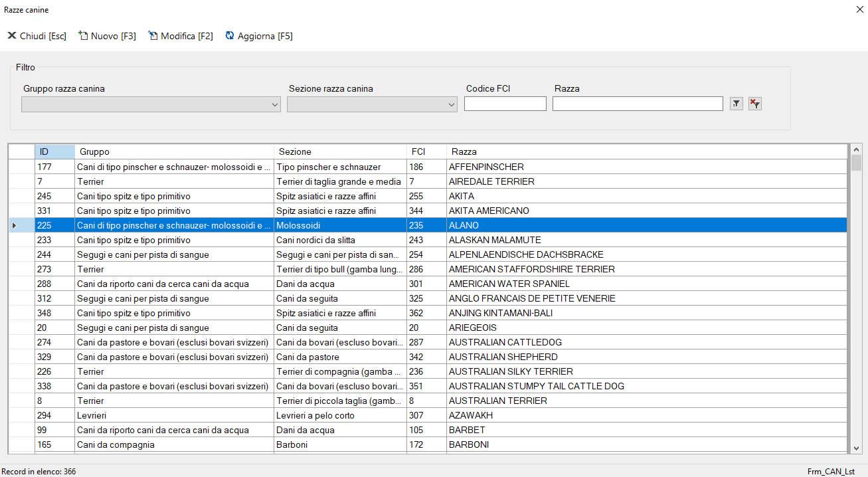Image resolution: width=868 pixels, height=477 pixels.
Task: Click in the Codice FCI input field
Action: [x=505, y=104]
